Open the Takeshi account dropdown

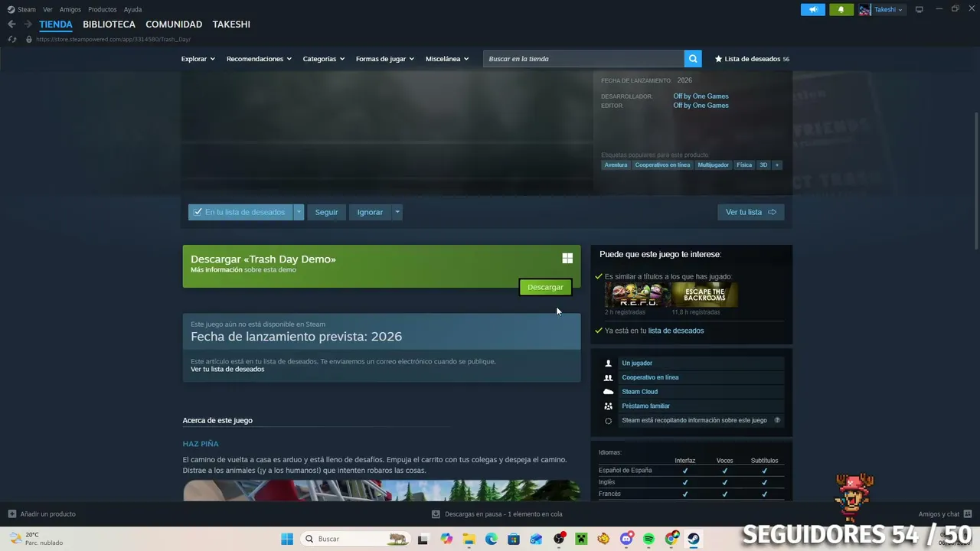point(888,9)
